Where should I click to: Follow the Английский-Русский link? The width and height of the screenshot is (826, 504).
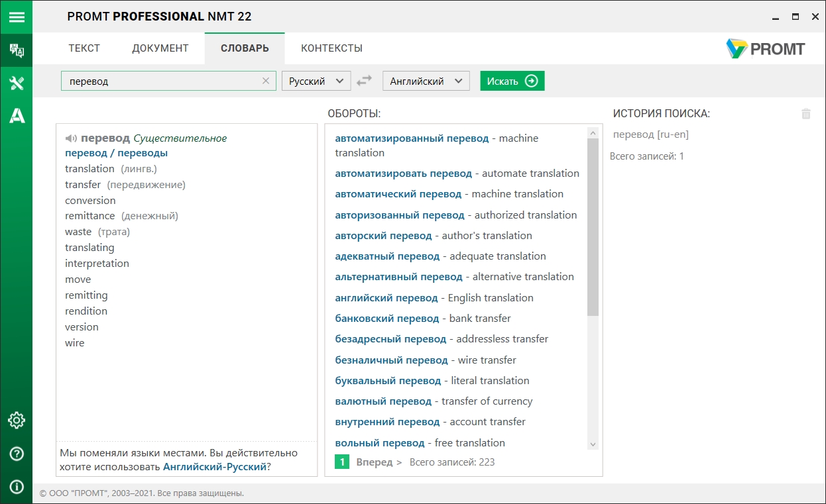point(215,466)
